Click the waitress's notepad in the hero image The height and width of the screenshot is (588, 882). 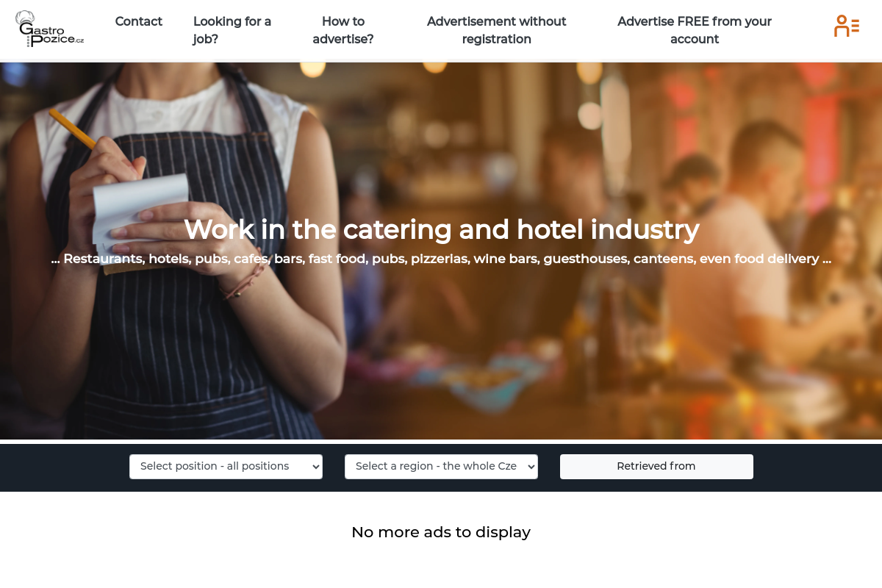point(140,213)
